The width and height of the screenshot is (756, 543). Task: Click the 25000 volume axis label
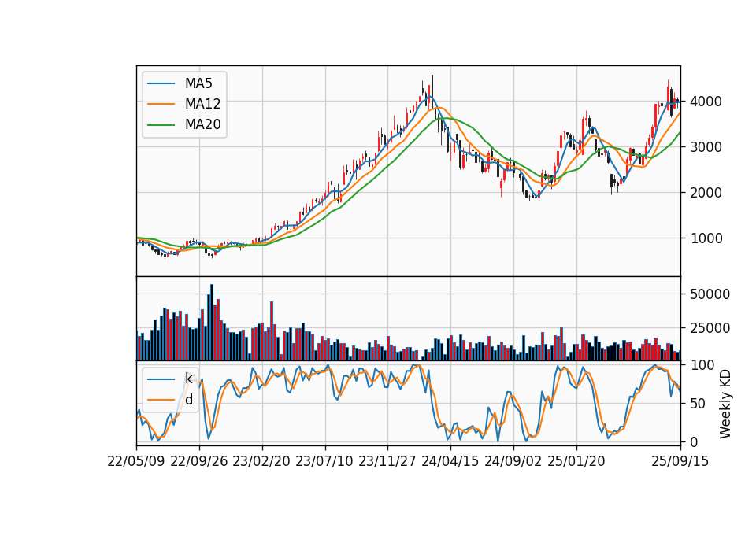point(710,328)
